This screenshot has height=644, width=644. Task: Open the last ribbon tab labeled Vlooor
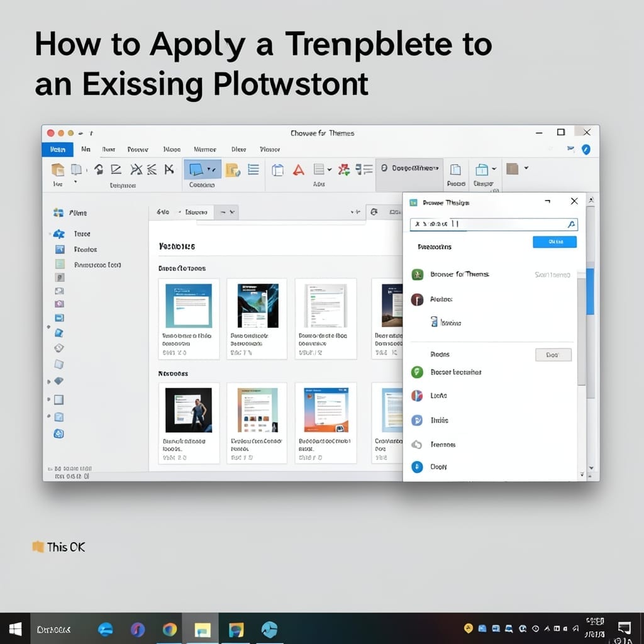point(270,150)
